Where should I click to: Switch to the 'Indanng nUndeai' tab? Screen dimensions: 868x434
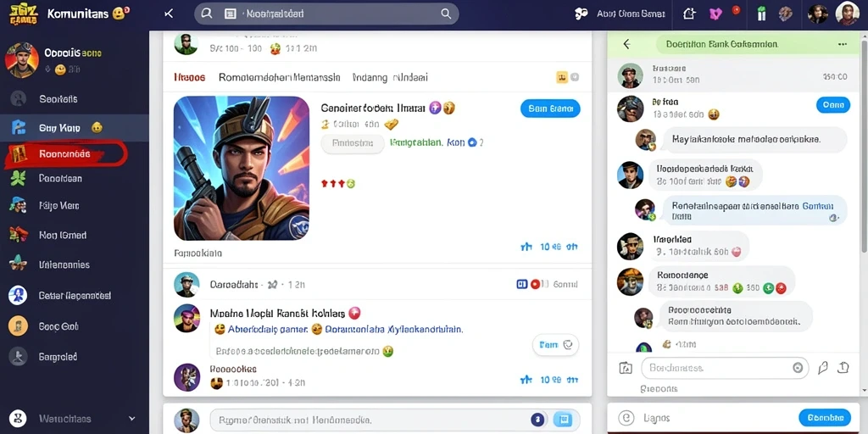click(390, 77)
